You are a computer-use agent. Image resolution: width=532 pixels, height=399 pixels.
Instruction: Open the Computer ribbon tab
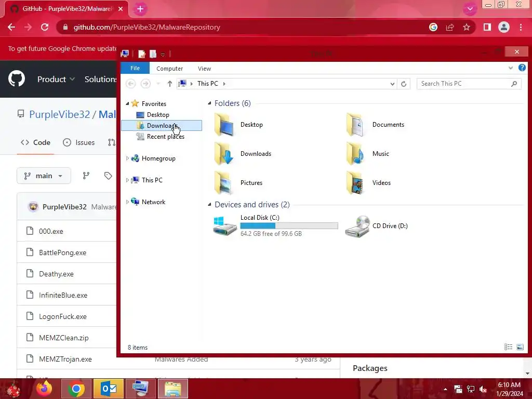170,69
